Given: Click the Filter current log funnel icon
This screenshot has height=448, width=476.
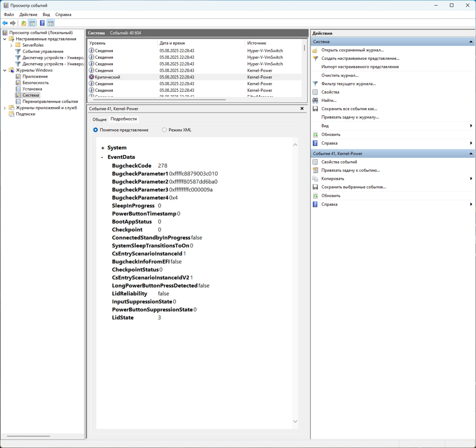Looking at the screenshot, I should click(x=315, y=84).
